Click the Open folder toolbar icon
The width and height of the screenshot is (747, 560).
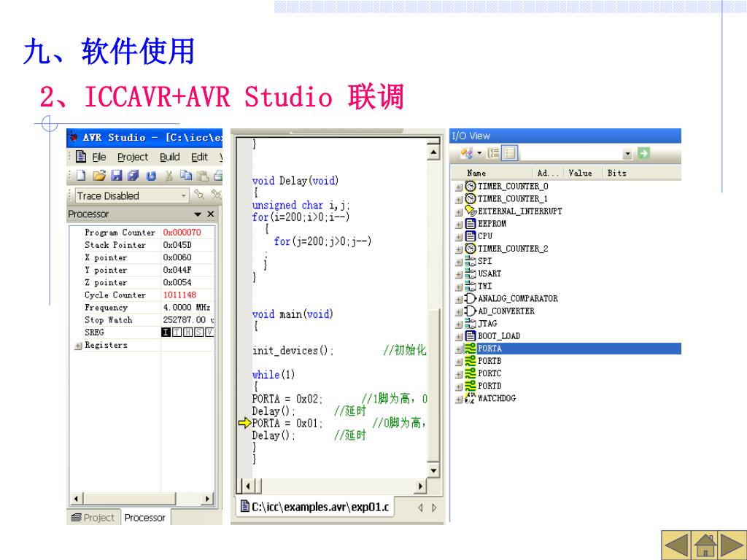click(99, 176)
